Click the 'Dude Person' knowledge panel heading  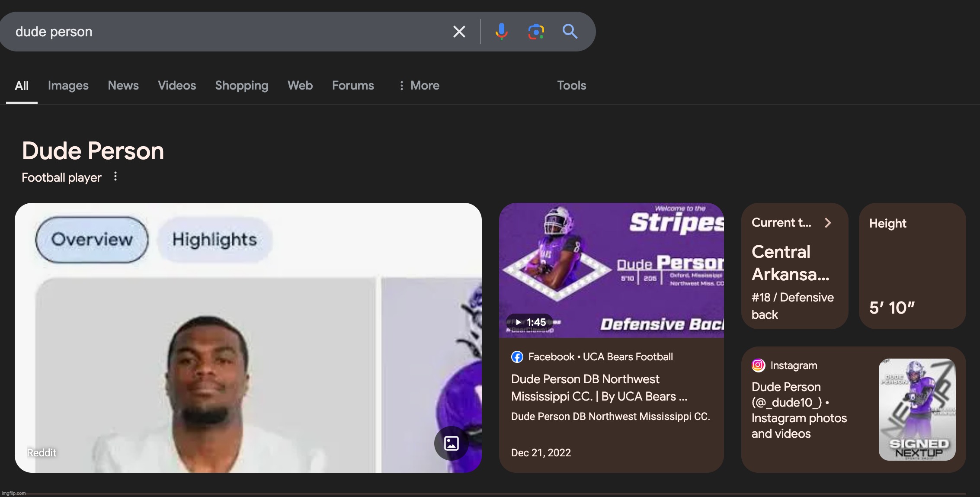93,151
